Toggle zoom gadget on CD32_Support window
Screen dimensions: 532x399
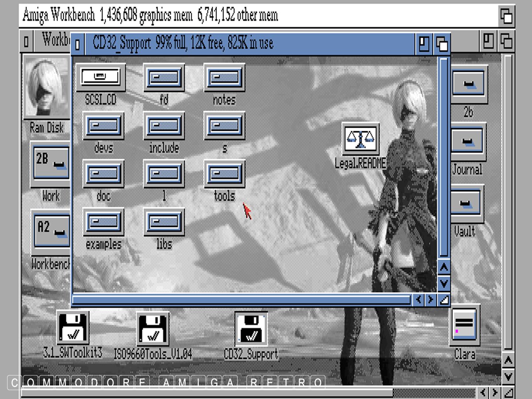tap(424, 44)
